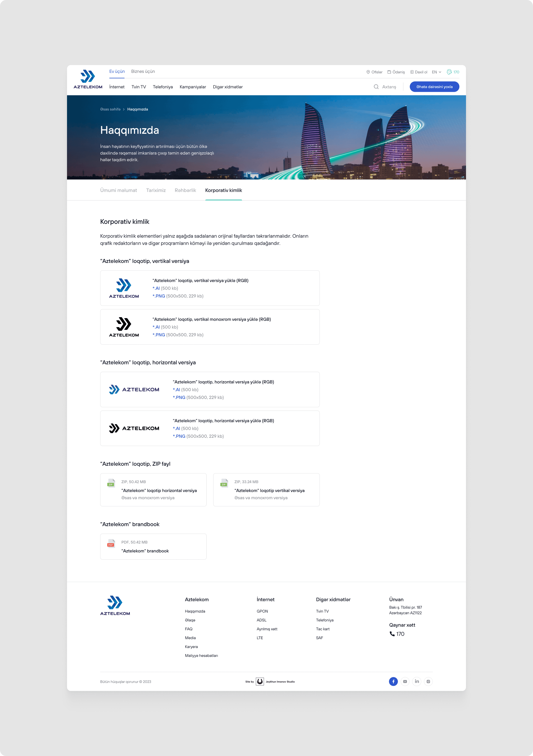533x756 pixels.
Task: Click the phone icon beside 170 in footer
Action: 392,634
